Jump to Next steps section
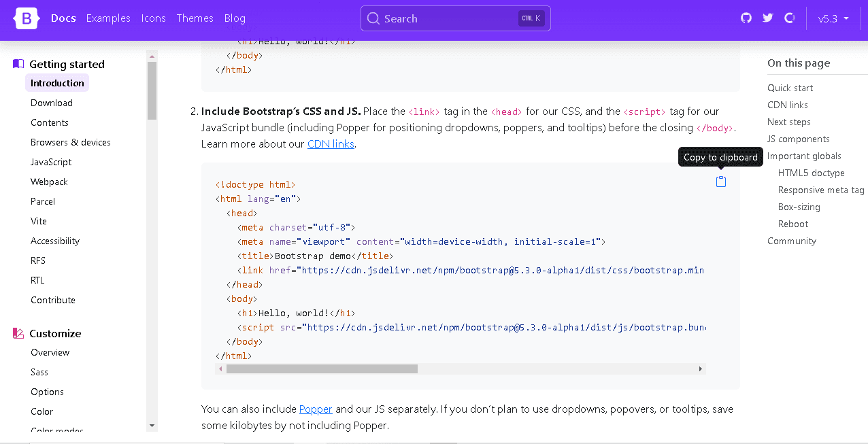 coord(789,122)
